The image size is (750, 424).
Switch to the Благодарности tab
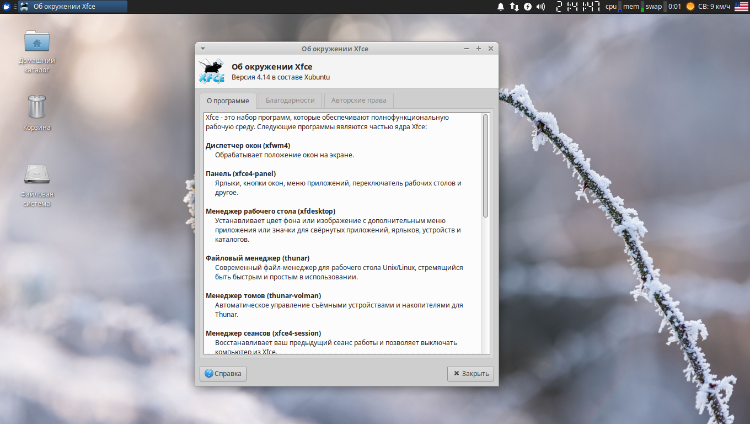(289, 100)
